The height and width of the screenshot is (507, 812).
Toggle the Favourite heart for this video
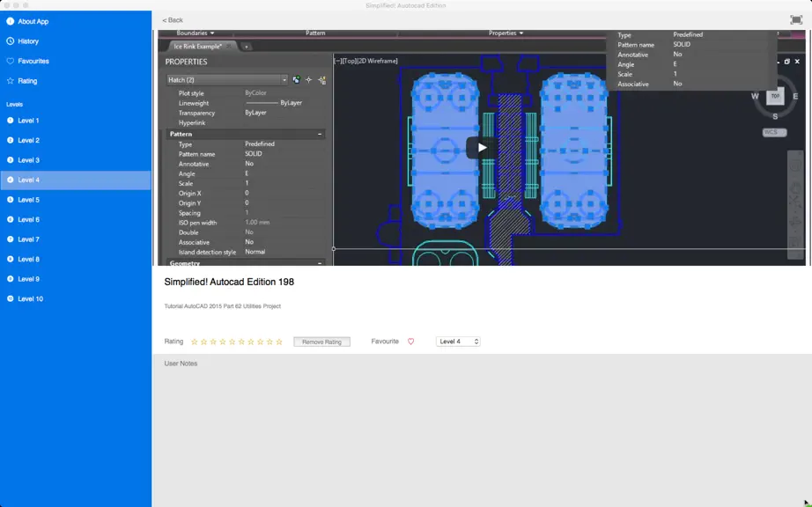(410, 342)
